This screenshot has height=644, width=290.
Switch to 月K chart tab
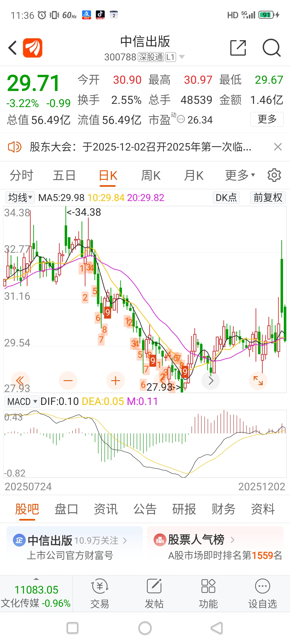coord(194,175)
